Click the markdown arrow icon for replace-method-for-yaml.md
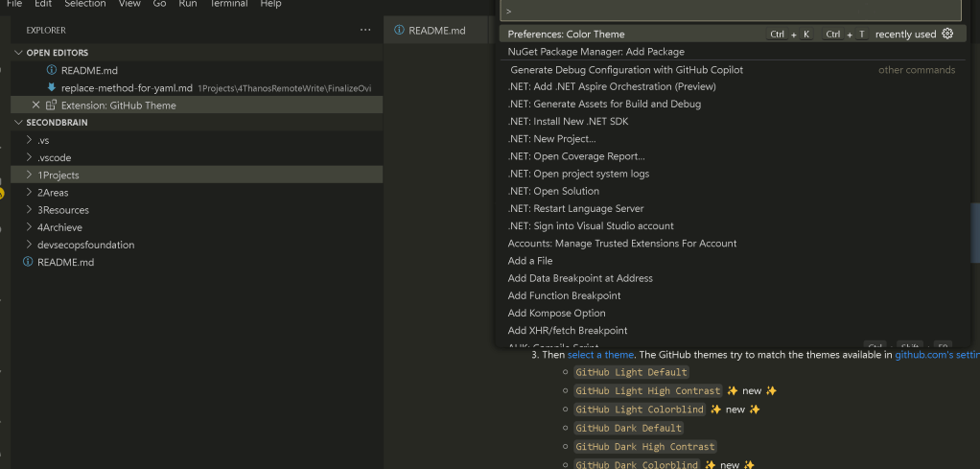Viewport: 980px width, 469px height. tap(51, 87)
